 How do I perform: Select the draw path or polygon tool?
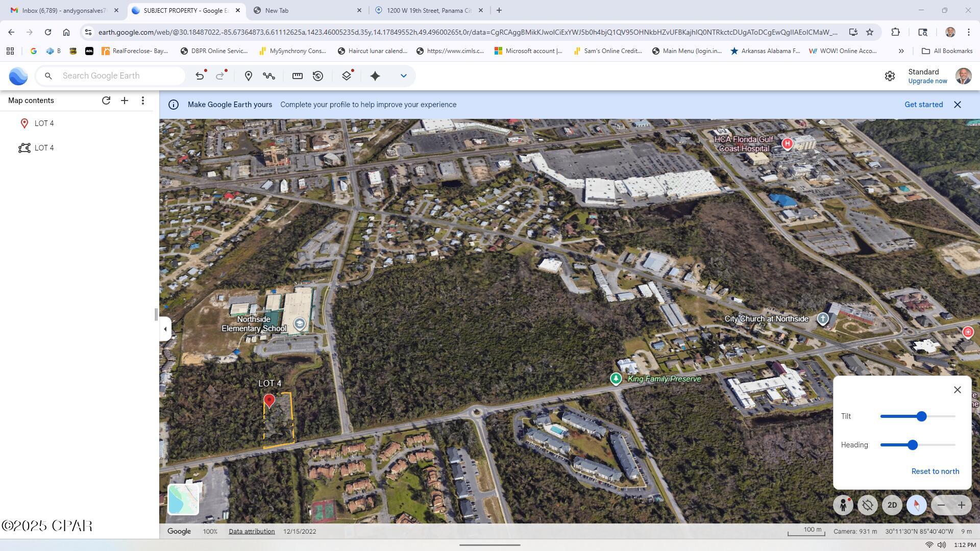(x=269, y=76)
